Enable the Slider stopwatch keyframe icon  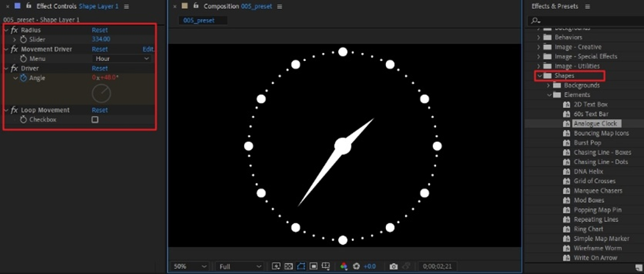point(24,40)
